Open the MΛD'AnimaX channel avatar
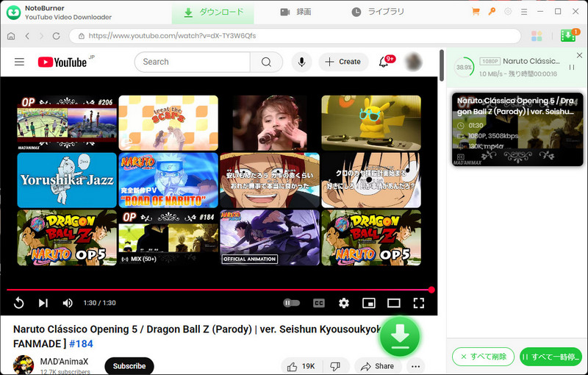Viewport: 588px width, 375px height. [24, 365]
